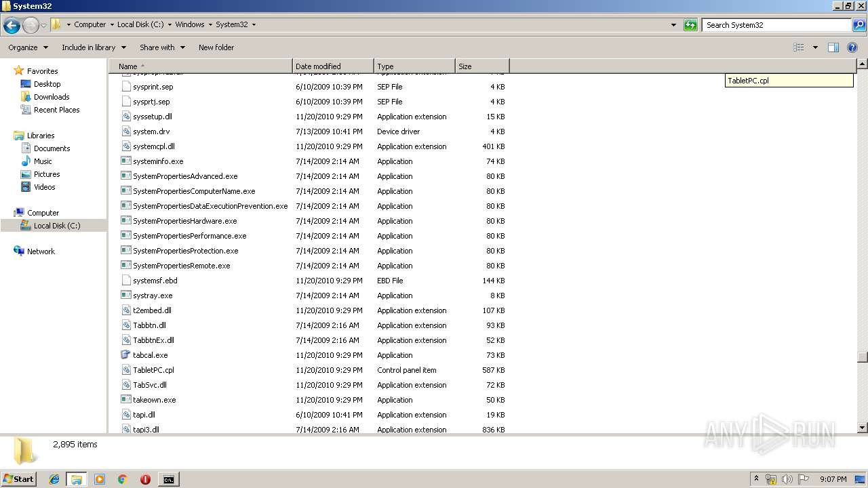Select SystemPropertiesRemote.exe icon
Viewport: 868px width, 488px height.
(126, 266)
